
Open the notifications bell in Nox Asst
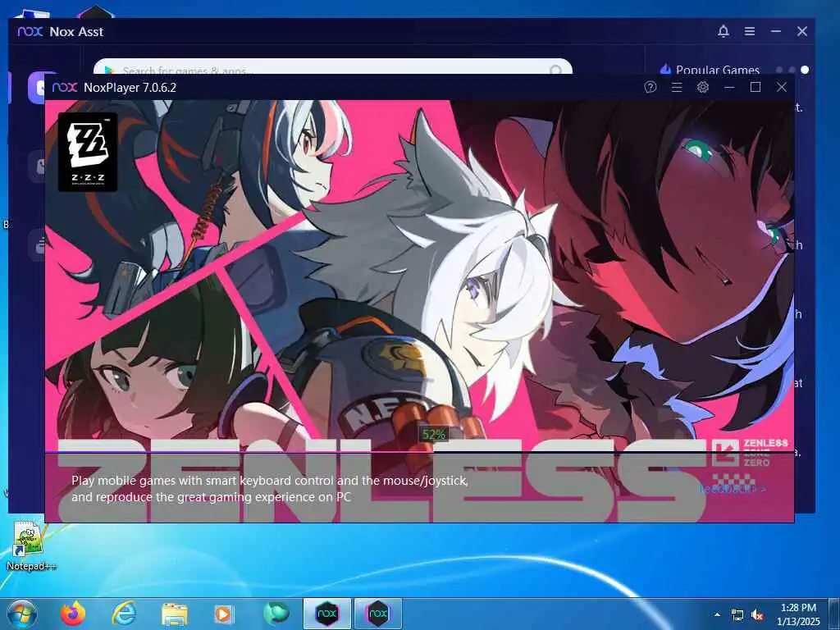(x=724, y=31)
